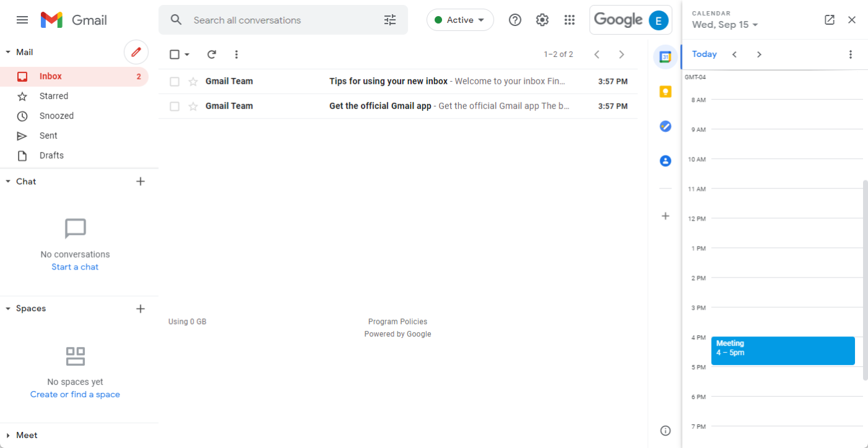The width and height of the screenshot is (868, 448).
Task: Jump to Today in the calendar
Action: [x=704, y=55]
